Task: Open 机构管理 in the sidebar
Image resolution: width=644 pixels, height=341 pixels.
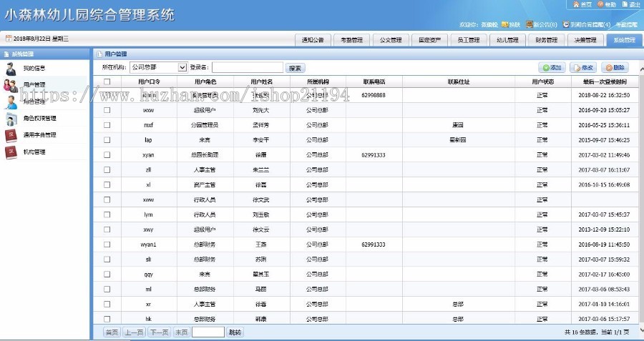Action: [x=34, y=152]
